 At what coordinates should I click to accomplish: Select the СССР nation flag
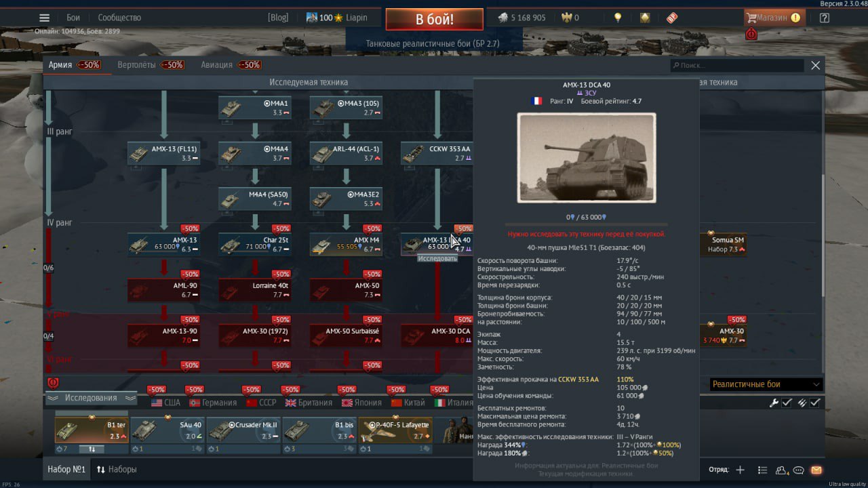[261, 403]
